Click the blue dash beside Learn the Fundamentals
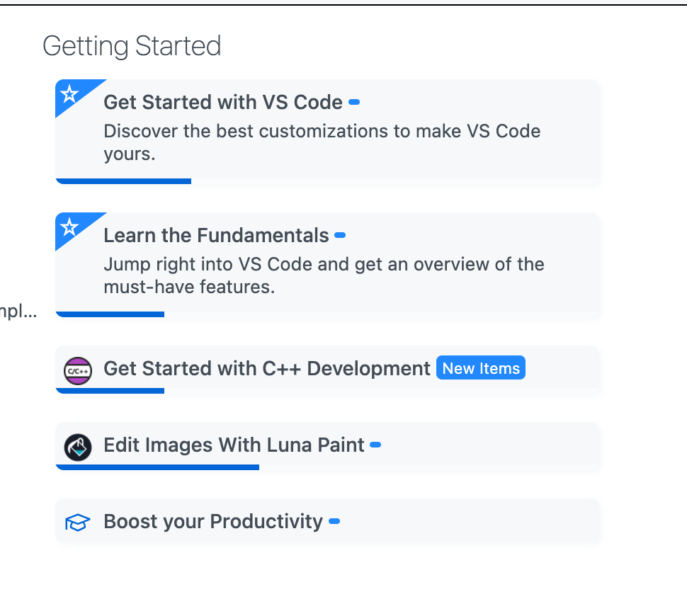The image size is (687, 616). [x=341, y=235]
